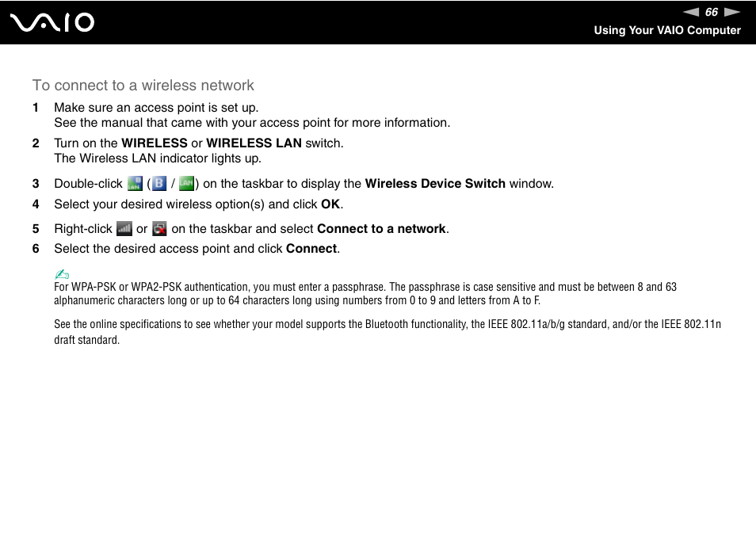Click the 'See the online specifications' note paragraph
Screen dimensions: 756x534
pyautogui.click(x=388, y=332)
